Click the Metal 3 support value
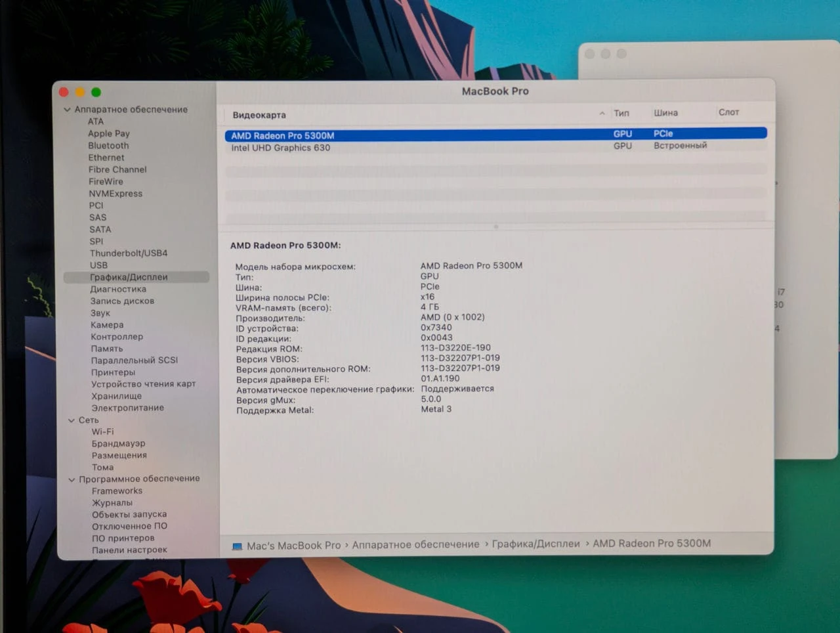The width and height of the screenshot is (840, 633). [x=436, y=409]
